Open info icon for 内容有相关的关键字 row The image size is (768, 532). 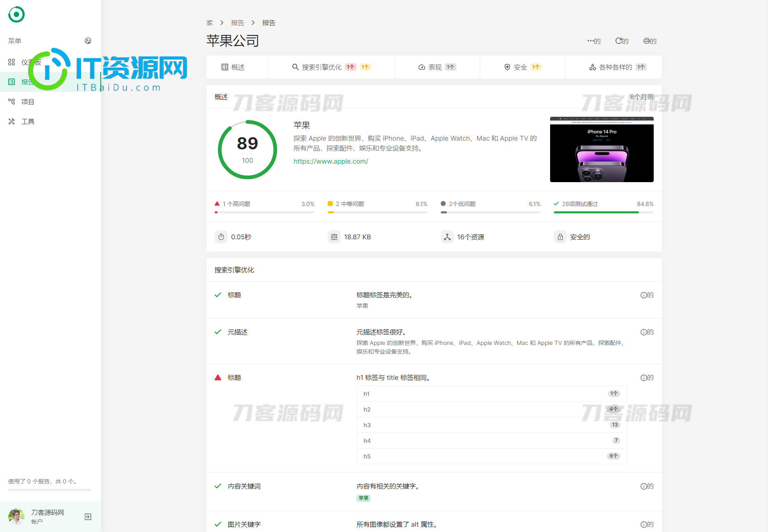point(647,486)
